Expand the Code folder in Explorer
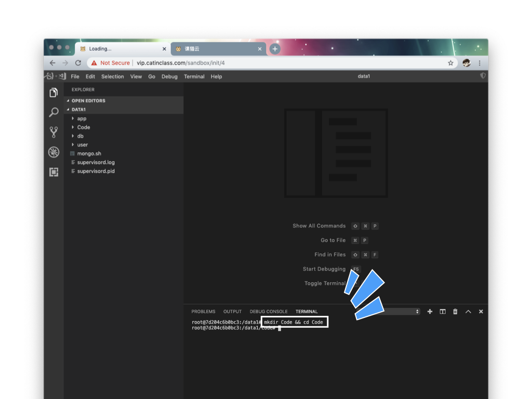Viewport: 532px width, 399px height. click(x=83, y=127)
